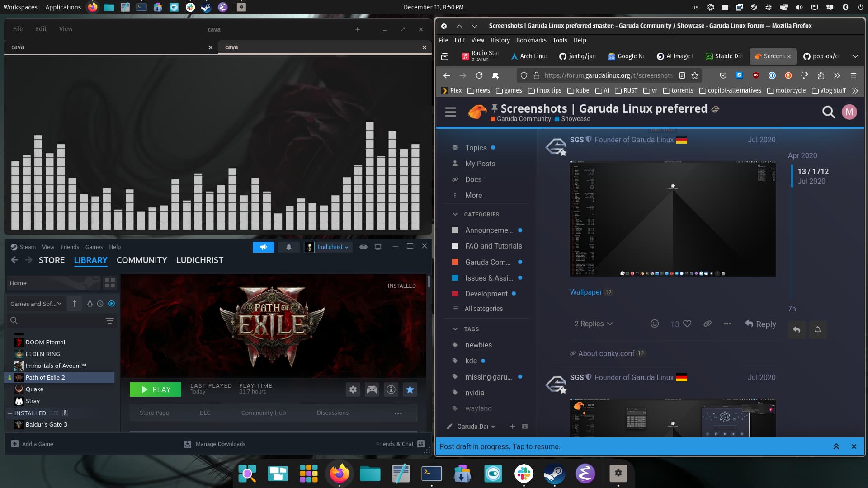
Task: Expand 2 Replies on SGS post
Action: [593, 324]
